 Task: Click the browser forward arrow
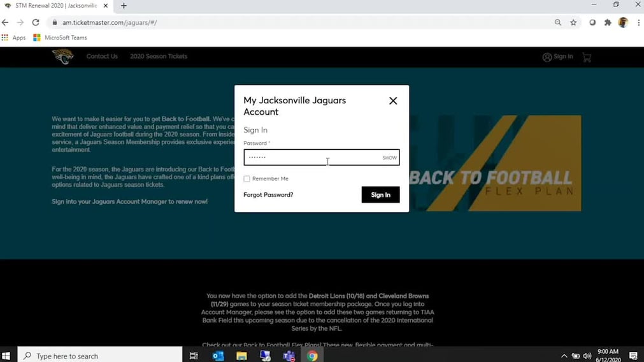click(20, 22)
